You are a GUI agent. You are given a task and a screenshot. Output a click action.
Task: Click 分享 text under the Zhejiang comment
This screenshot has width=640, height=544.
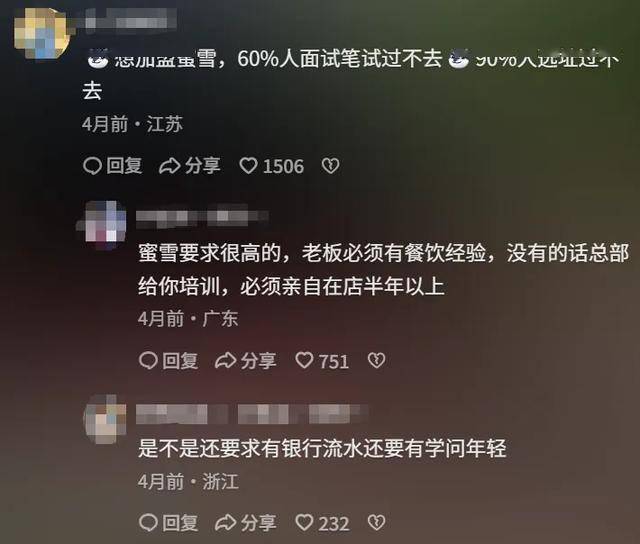point(258,523)
